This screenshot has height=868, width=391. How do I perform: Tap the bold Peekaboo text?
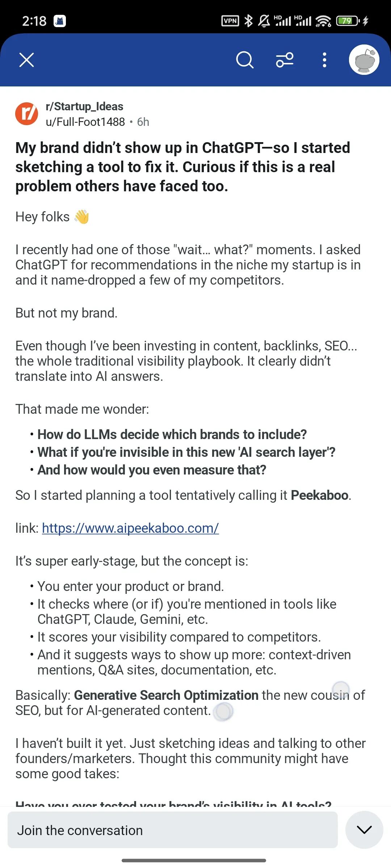pyautogui.click(x=320, y=495)
